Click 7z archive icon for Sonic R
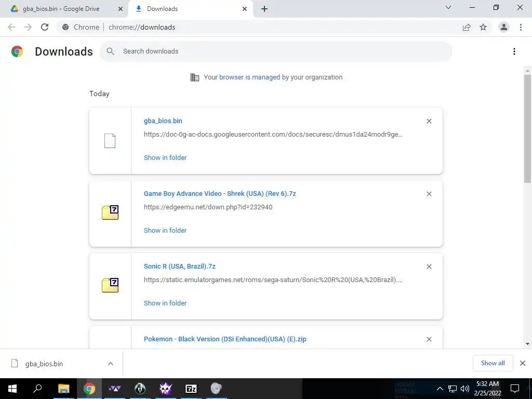 [110, 285]
